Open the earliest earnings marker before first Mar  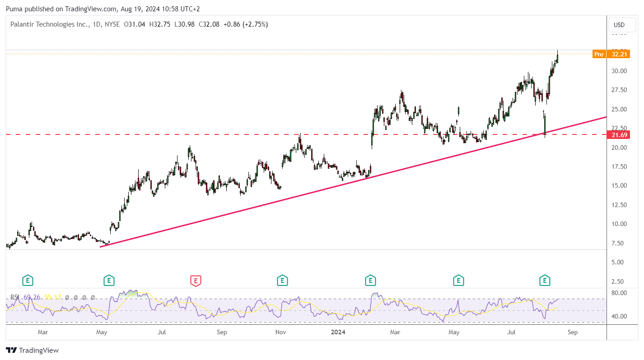28,281
